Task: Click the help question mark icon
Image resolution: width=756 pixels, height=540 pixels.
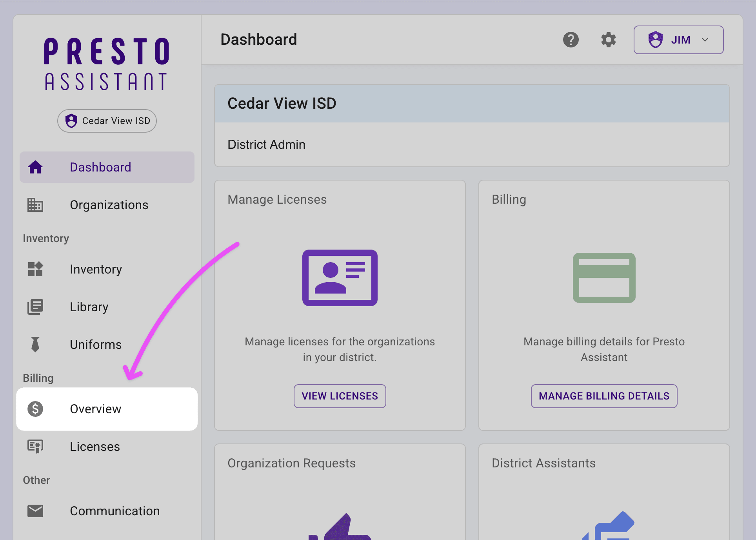Action: pyautogui.click(x=571, y=40)
